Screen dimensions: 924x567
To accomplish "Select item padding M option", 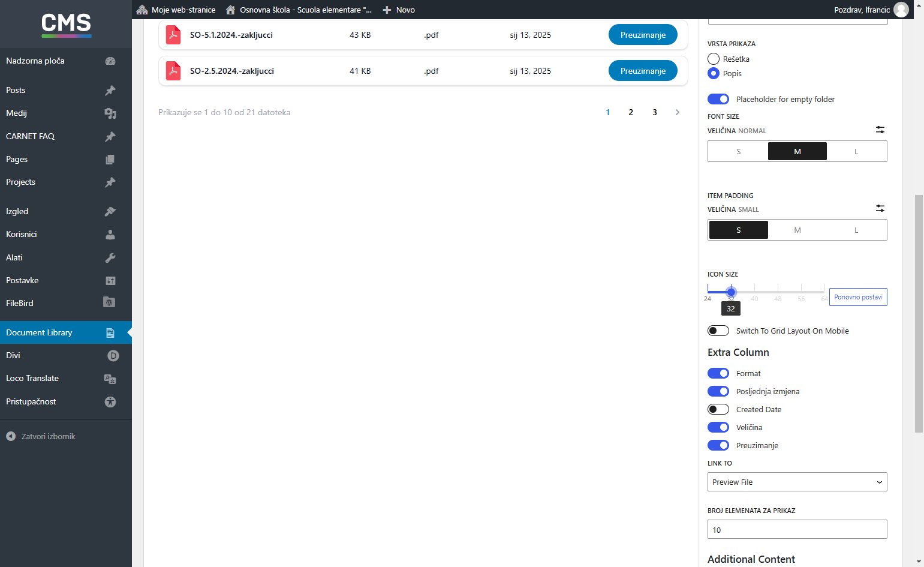I will [797, 230].
